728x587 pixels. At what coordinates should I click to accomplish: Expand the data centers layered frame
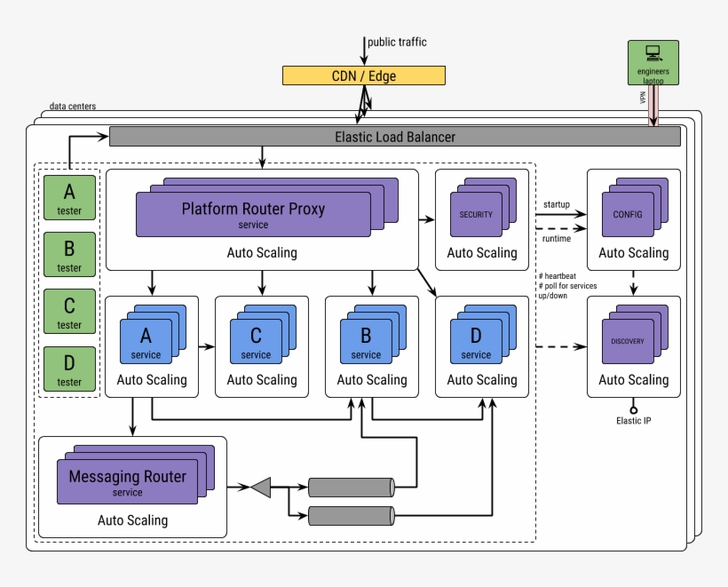pyautogui.click(x=75, y=106)
